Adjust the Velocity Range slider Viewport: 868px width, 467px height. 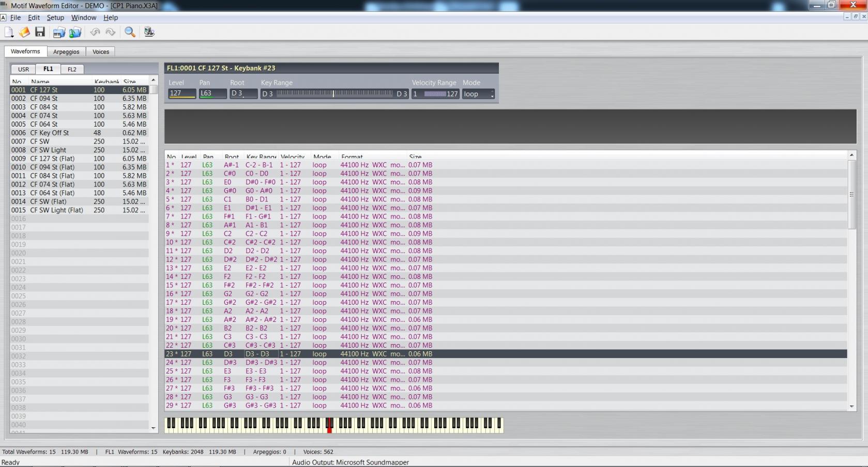[435, 94]
